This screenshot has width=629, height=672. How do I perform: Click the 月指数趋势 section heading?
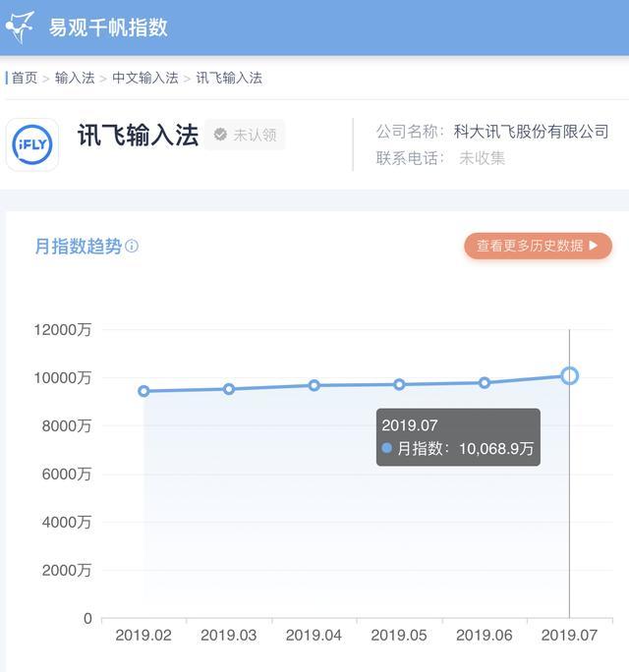pyautogui.click(x=79, y=247)
